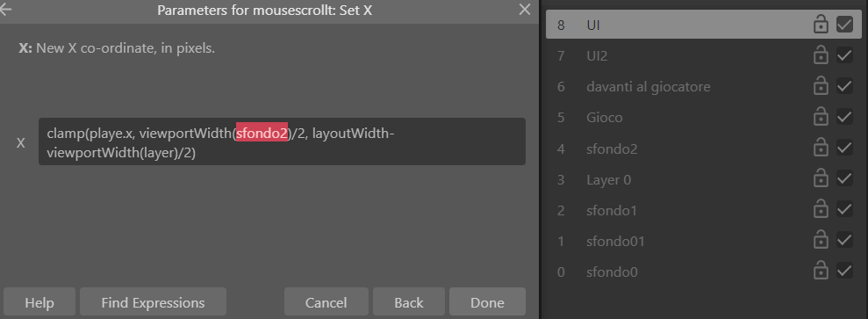Lock the sfondo2 layer

click(x=821, y=149)
